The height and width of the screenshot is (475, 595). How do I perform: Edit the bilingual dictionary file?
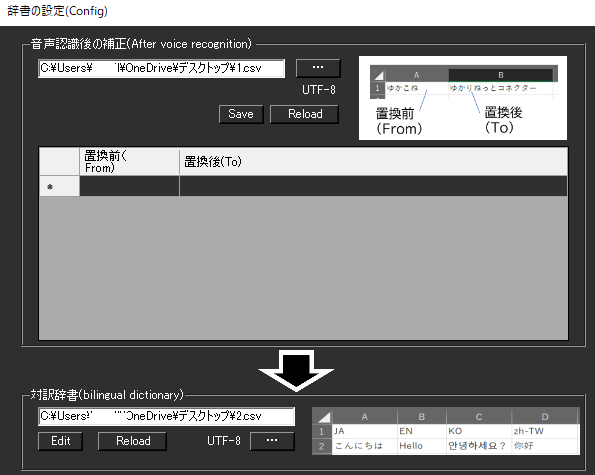click(60, 441)
